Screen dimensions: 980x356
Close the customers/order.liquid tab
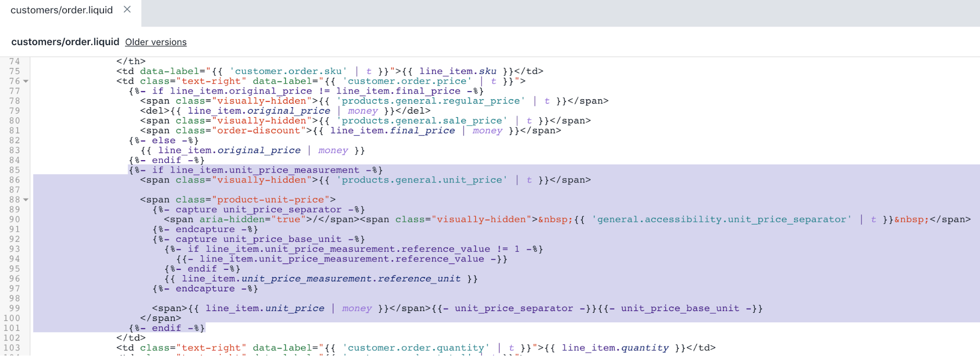127,9
